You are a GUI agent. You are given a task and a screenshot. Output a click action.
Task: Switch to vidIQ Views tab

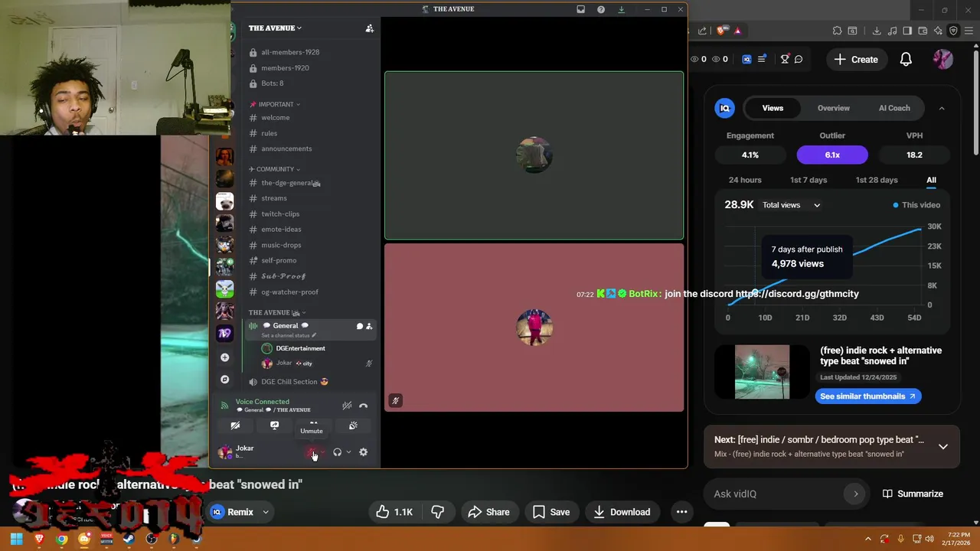(773, 108)
